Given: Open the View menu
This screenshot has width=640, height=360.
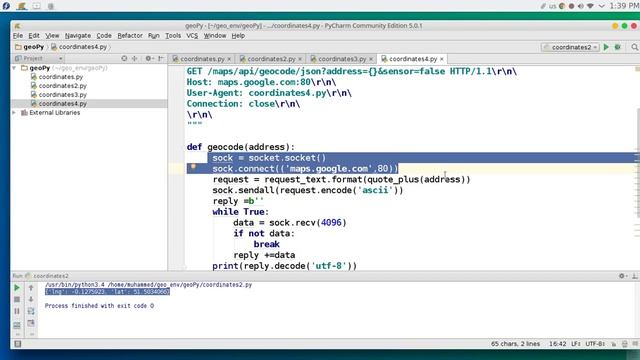Looking at the screenshot, I should [52, 36].
